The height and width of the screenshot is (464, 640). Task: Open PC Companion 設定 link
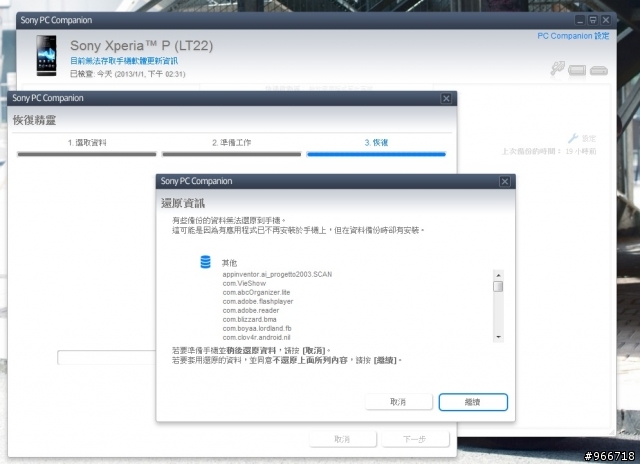click(x=573, y=36)
